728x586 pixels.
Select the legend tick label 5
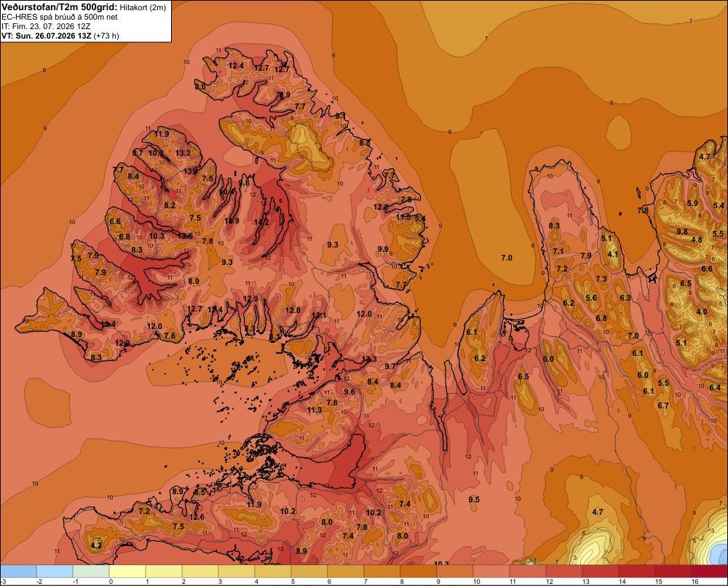pyautogui.click(x=293, y=582)
